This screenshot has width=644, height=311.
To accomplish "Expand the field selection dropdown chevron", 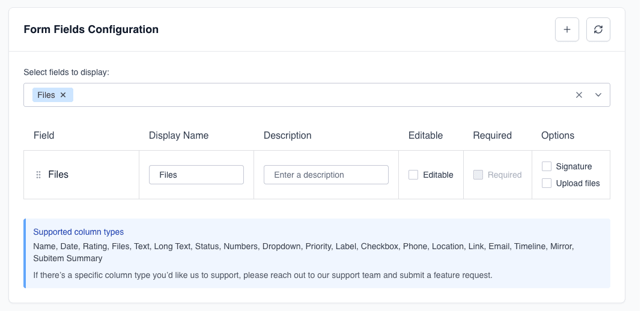I will [598, 95].
